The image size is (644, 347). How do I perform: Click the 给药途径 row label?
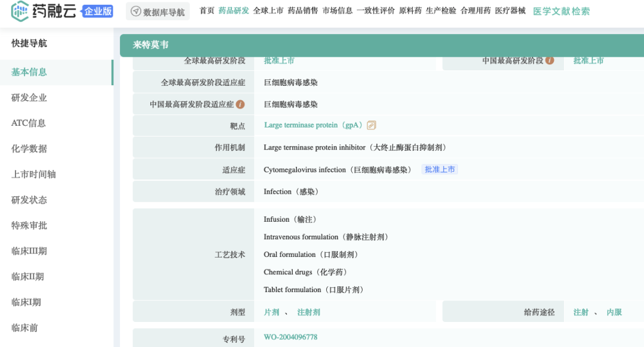pos(539,312)
